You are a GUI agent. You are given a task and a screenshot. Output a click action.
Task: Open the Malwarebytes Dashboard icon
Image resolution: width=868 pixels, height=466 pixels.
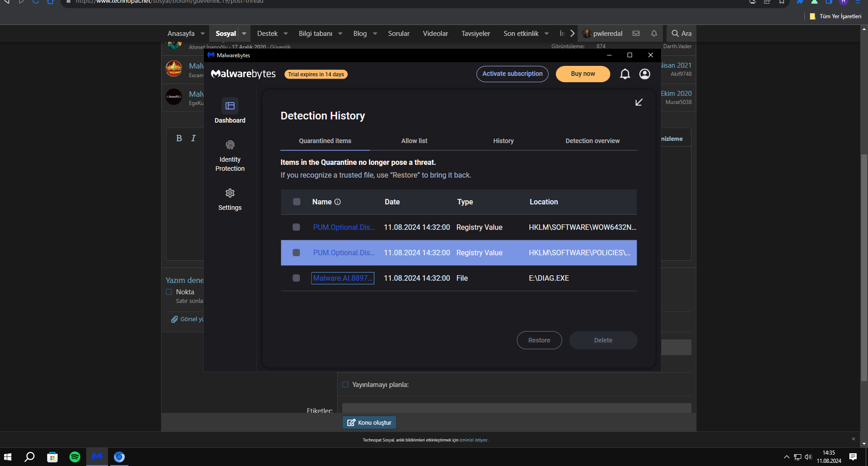[230, 106]
